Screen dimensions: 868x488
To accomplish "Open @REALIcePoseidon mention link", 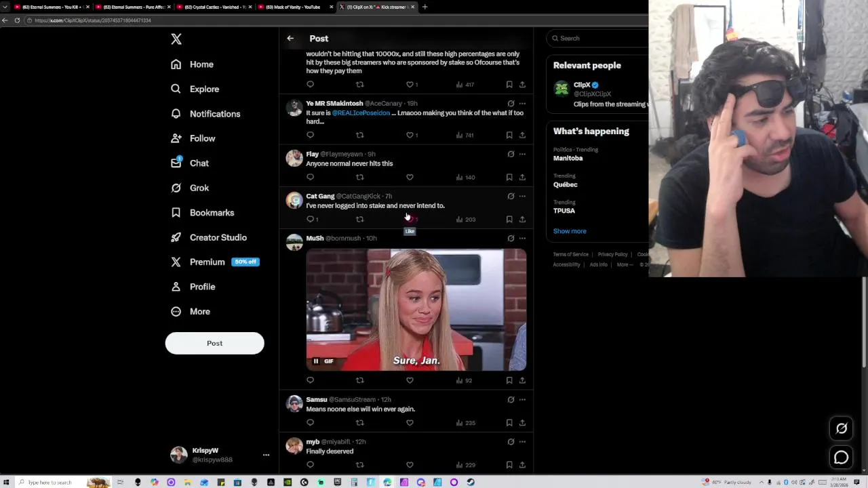I will pos(361,113).
